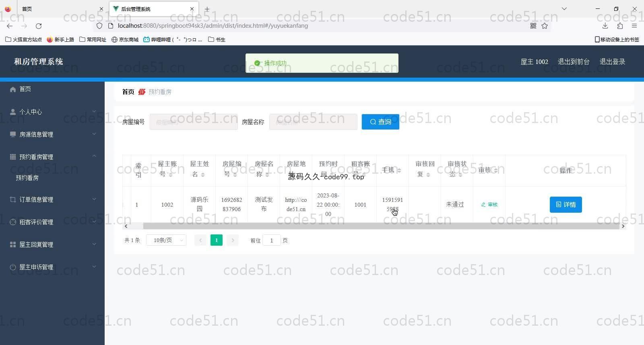Sort by 房屋名称 column
The height and width of the screenshot is (345, 644).
[267, 175]
